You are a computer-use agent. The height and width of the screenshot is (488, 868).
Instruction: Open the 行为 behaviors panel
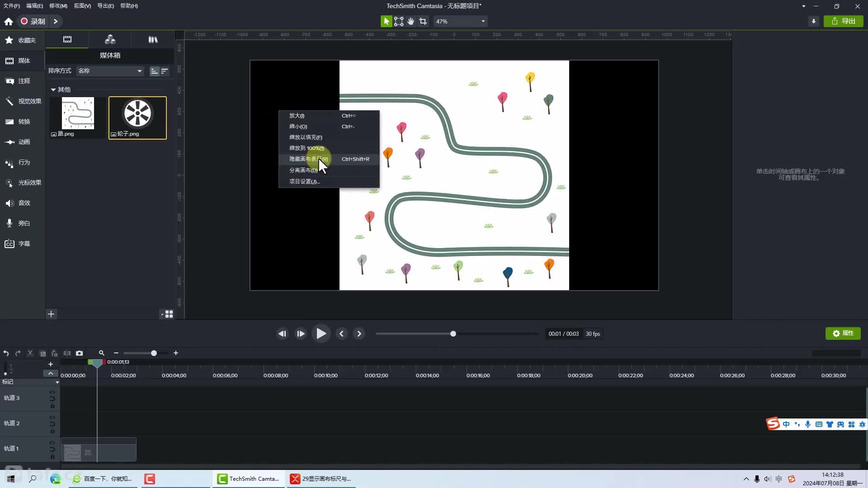[22, 162]
